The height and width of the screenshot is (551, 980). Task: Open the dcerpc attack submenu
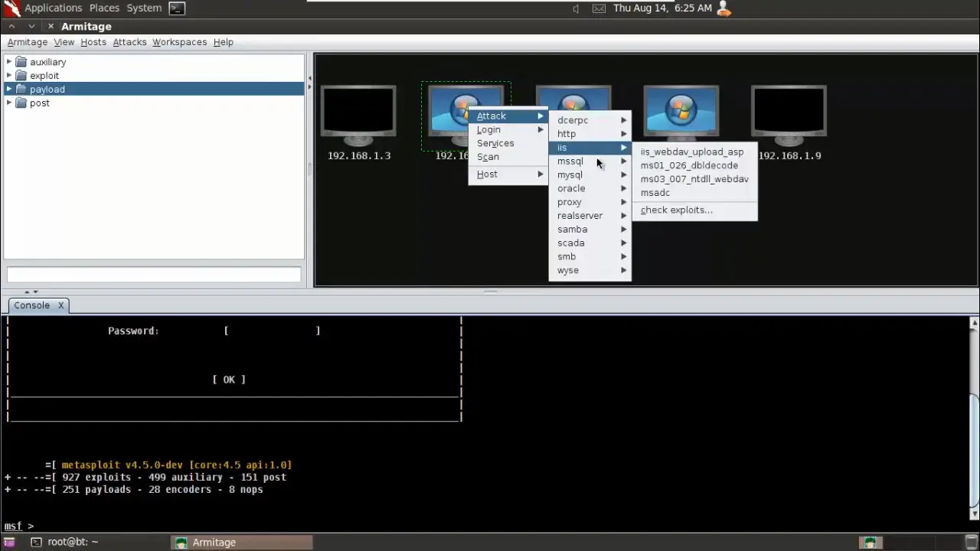[x=590, y=120]
